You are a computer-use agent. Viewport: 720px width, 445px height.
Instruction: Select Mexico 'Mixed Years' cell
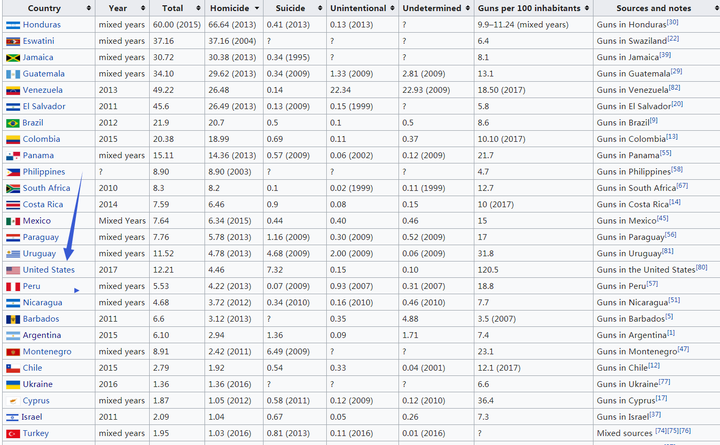(122, 221)
